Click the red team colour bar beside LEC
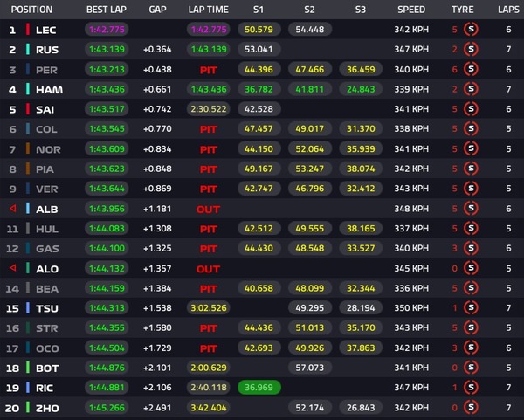 point(28,30)
